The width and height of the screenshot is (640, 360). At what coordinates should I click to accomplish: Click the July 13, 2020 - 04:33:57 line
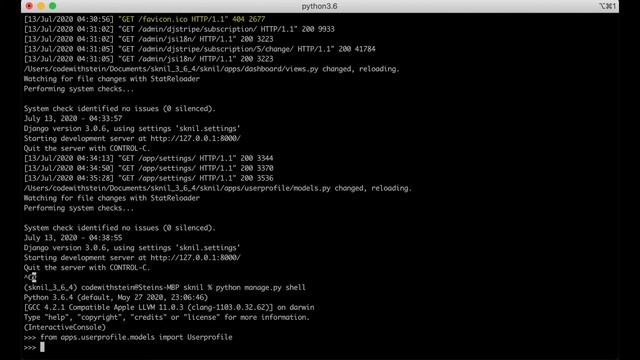[73, 119]
